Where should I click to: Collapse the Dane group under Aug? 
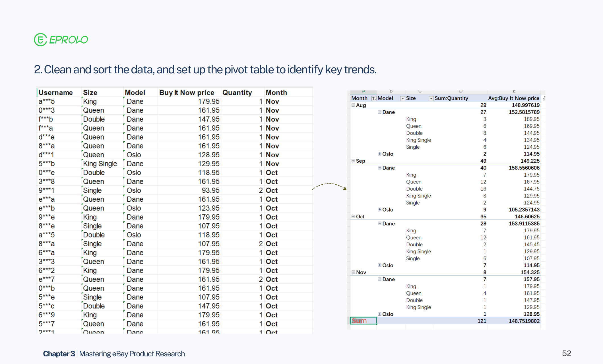point(379,112)
